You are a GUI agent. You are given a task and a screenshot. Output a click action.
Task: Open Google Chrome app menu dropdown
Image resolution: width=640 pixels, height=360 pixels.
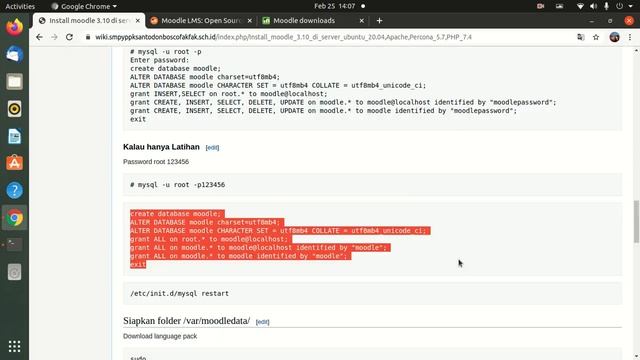(84, 6)
